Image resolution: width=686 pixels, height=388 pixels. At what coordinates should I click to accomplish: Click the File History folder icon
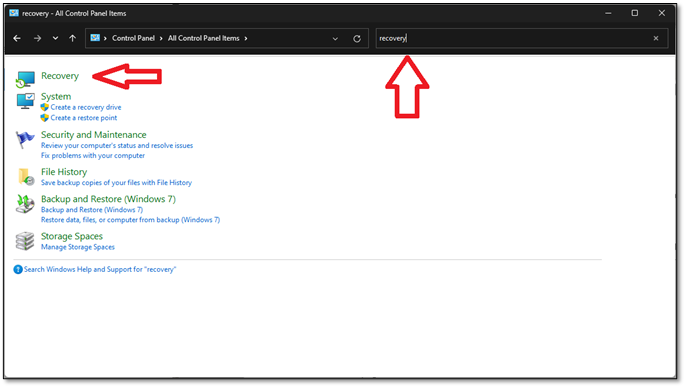[x=26, y=177]
